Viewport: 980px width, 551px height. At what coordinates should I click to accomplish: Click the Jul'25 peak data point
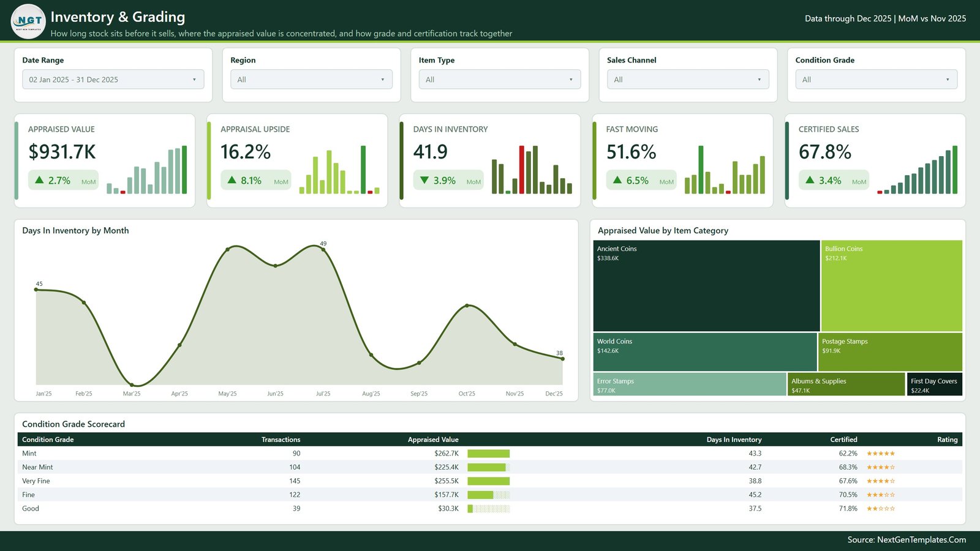pyautogui.click(x=323, y=249)
